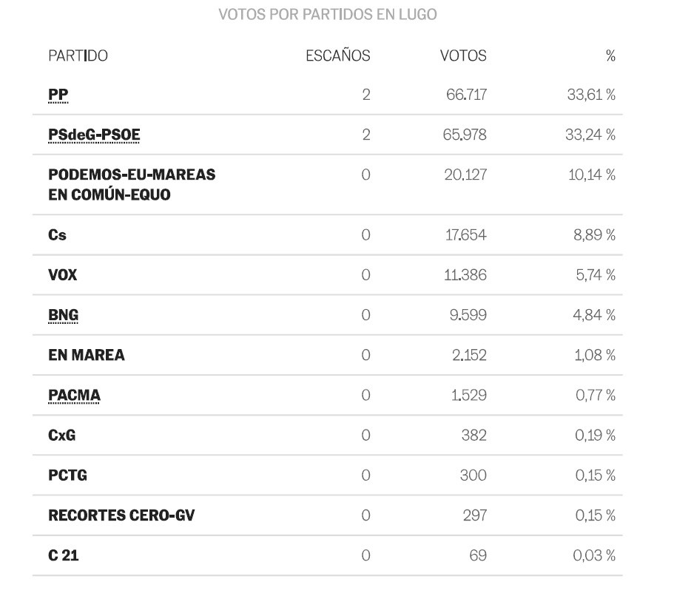Select the Cs party name
The height and width of the screenshot is (616, 674).
(57, 235)
